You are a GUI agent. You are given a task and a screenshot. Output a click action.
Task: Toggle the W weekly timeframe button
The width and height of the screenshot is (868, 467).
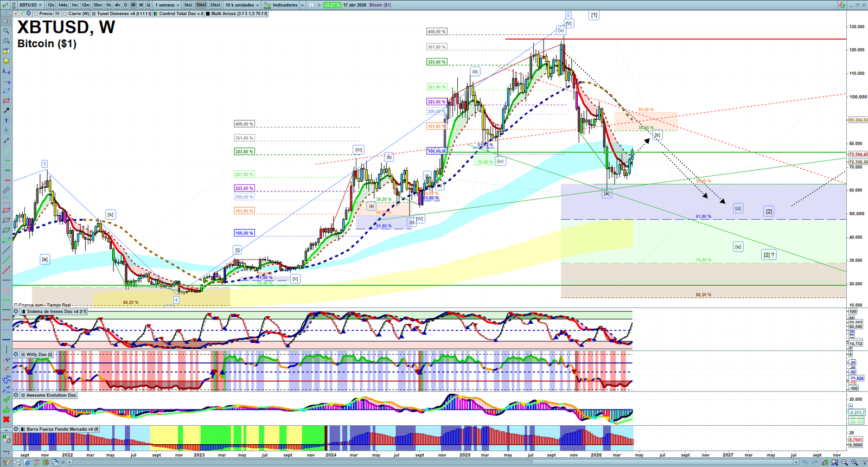(133, 5)
